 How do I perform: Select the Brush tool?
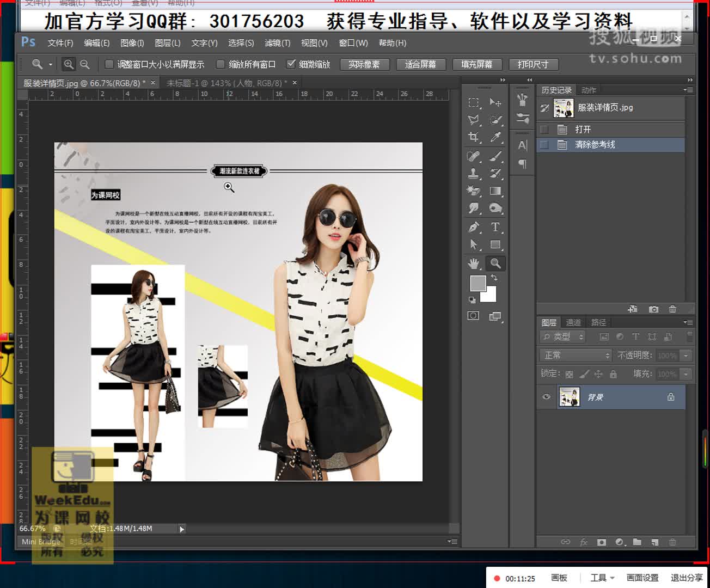click(x=495, y=156)
